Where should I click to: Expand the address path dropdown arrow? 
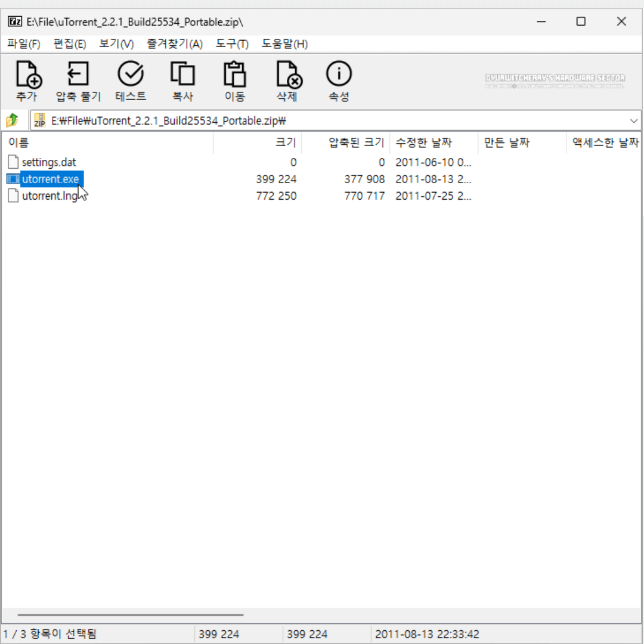pos(633,120)
